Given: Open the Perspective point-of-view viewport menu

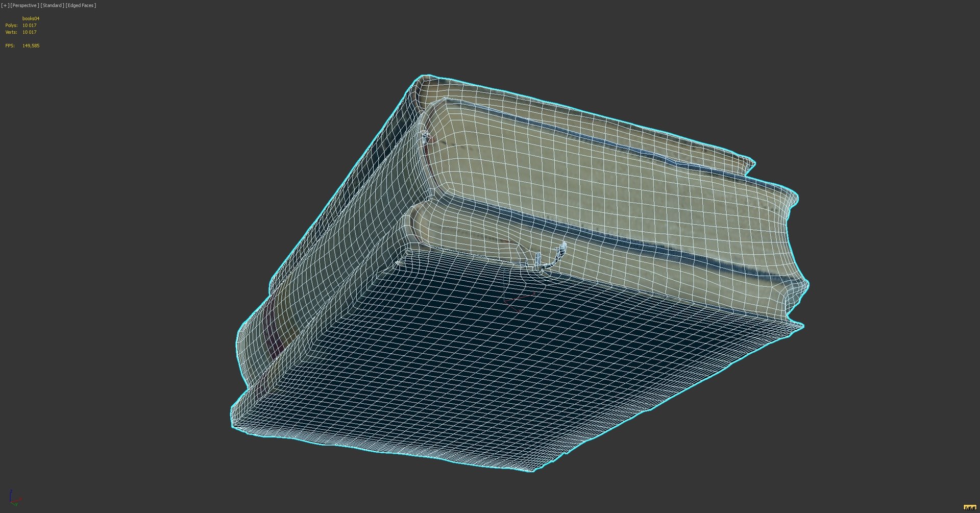Looking at the screenshot, I should pyautogui.click(x=24, y=6).
